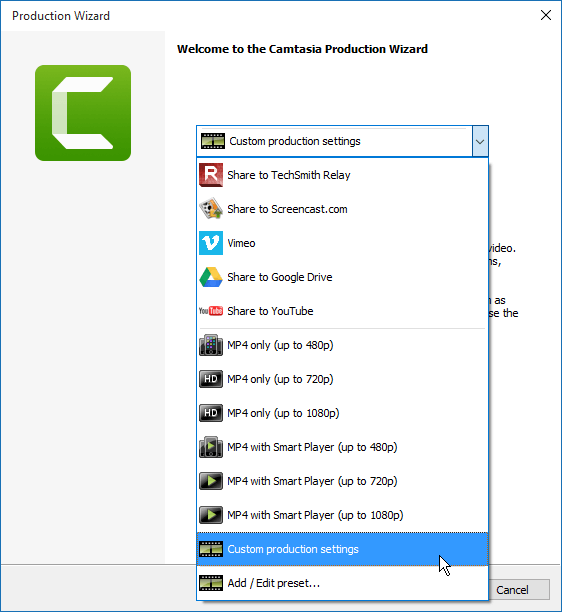Click the HD icon beside MP4 only 720p

211,379
